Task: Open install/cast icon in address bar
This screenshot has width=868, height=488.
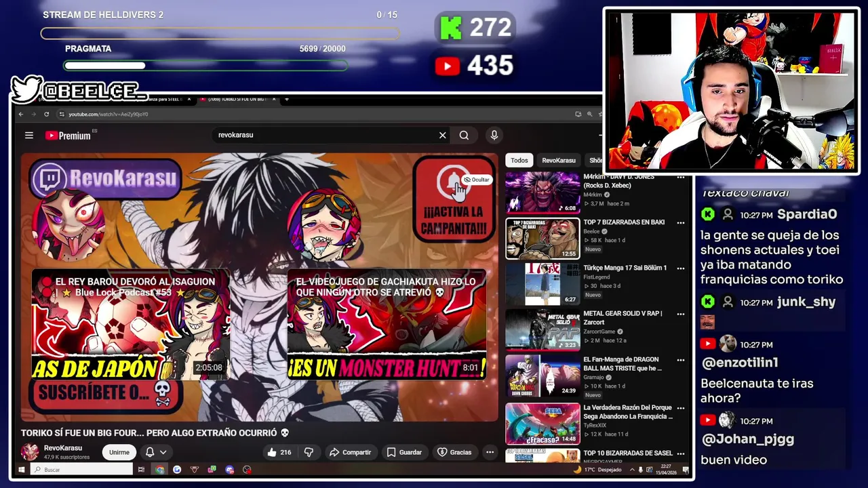Action: [x=578, y=114]
